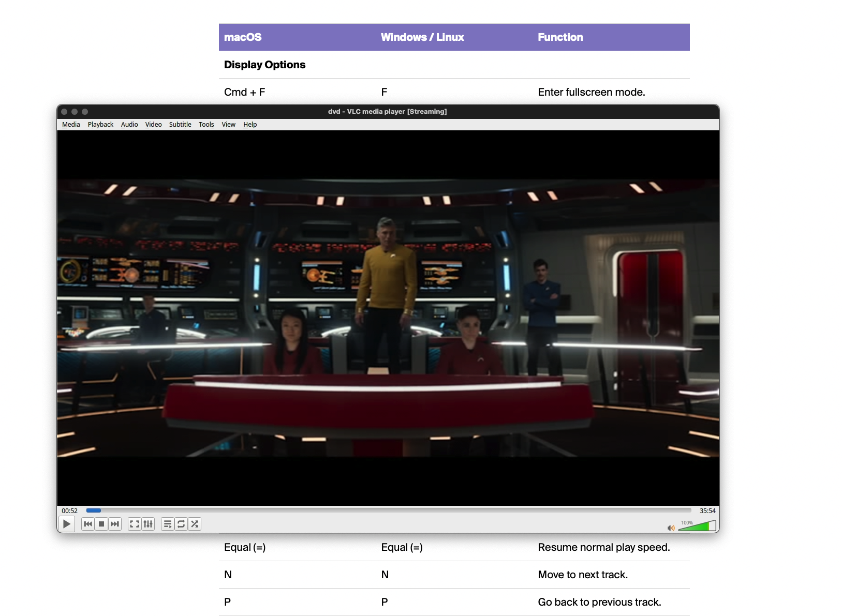Show extended settings equalizer icon
This screenshot has height=616, width=842.
point(148,524)
